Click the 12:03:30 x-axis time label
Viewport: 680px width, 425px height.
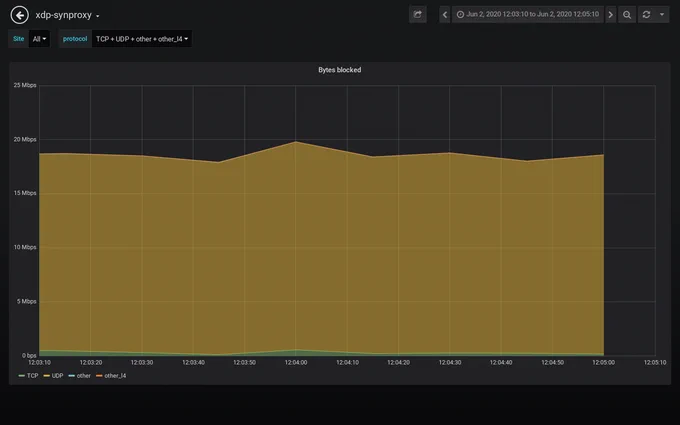tap(142, 363)
